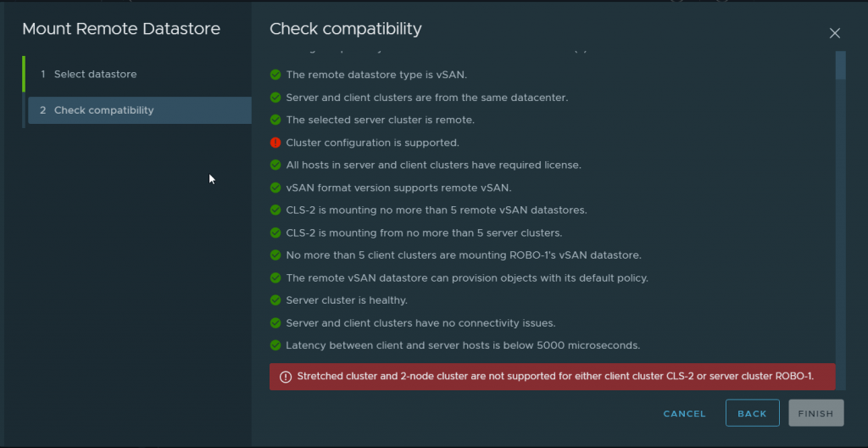
Task: Click the compatibility list vertical scrollbar
Action: pos(840,65)
